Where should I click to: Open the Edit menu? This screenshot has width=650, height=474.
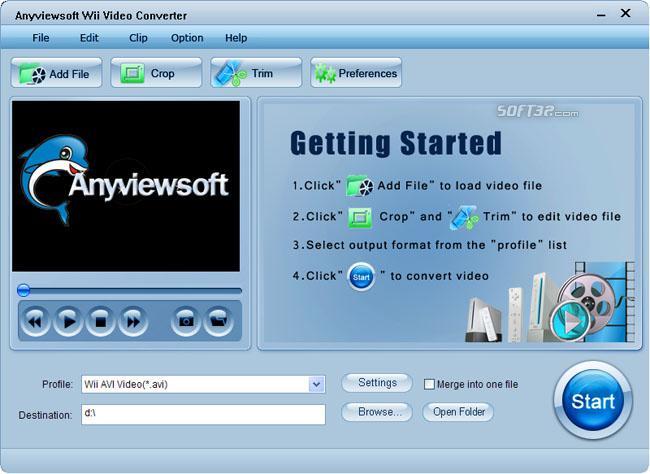[89, 38]
